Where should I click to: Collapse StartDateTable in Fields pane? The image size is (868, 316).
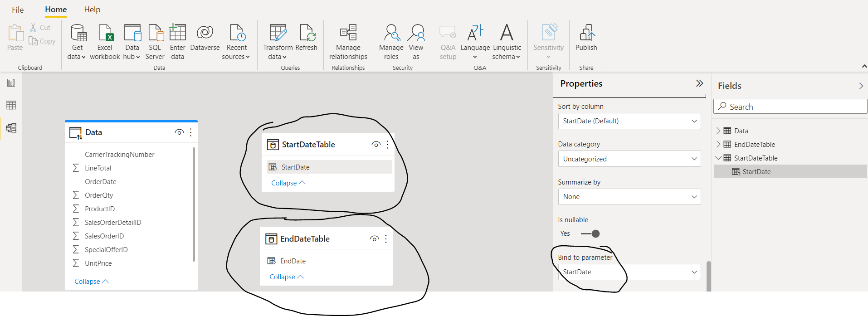coord(718,158)
